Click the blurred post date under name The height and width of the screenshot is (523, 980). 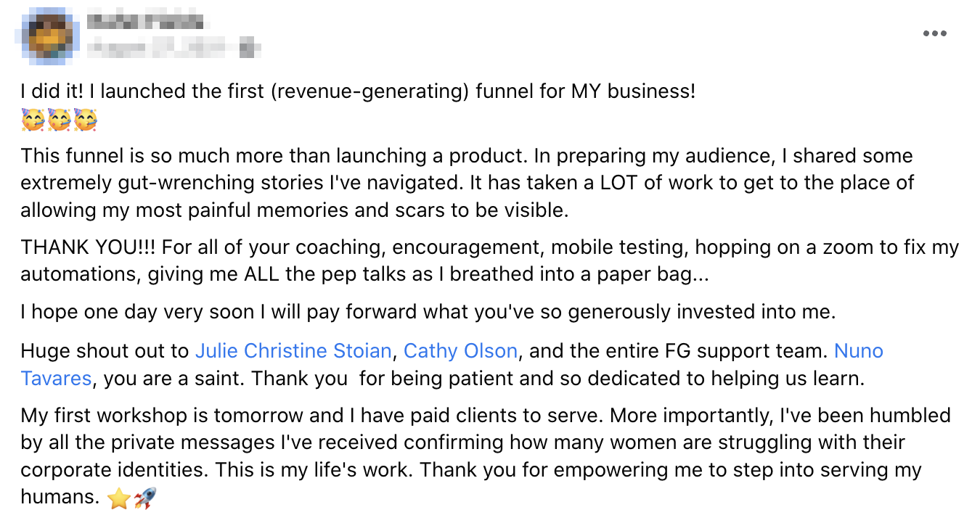point(161,49)
